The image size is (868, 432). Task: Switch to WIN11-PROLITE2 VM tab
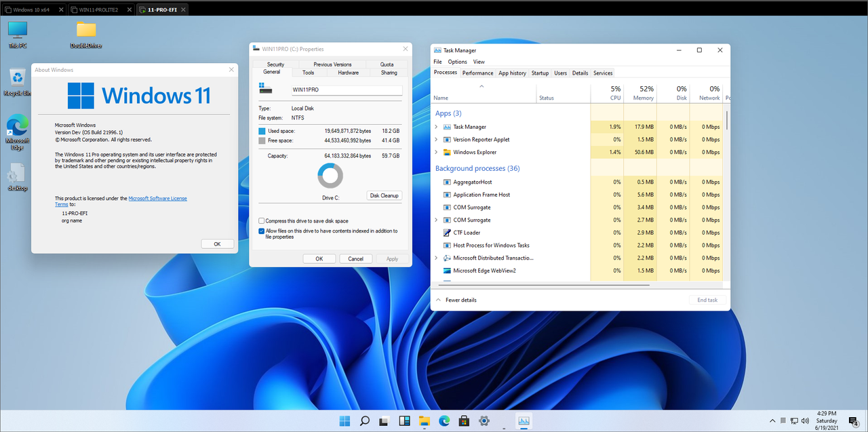tap(101, 9)
